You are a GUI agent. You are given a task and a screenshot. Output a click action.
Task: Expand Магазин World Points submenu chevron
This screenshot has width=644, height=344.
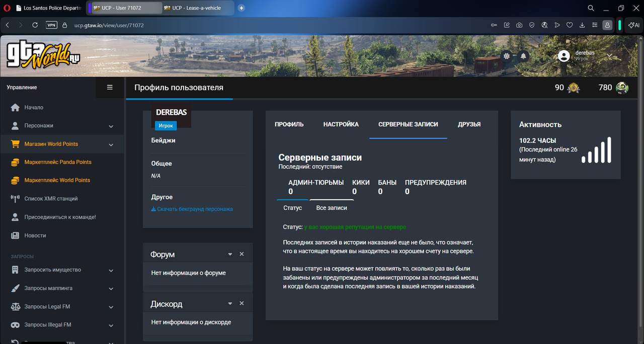[x=111, y=145]
